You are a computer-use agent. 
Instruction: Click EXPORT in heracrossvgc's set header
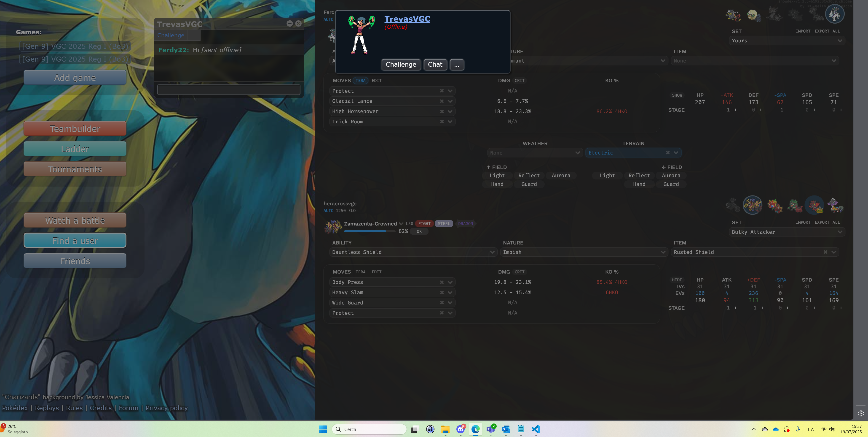tap(822, 222)
